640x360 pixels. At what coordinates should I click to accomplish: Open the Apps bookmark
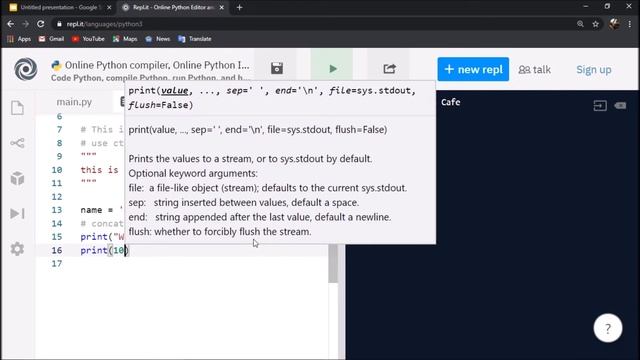click(19, 39)
